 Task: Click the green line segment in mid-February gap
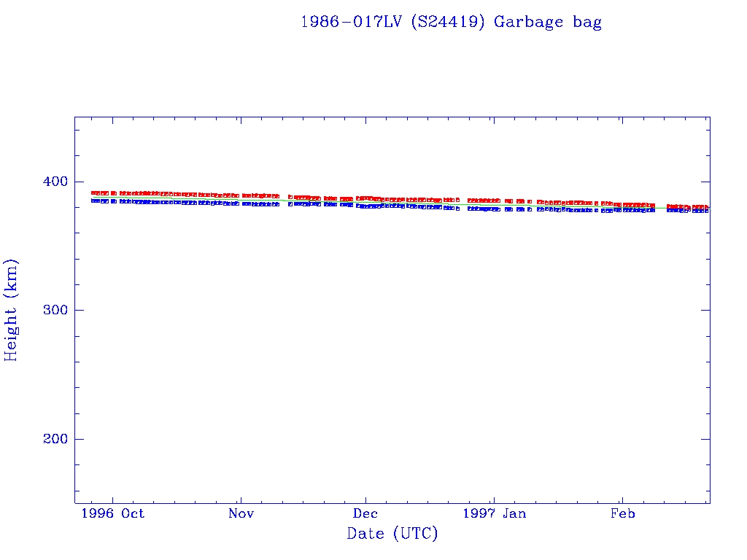(x=661, y=208)
